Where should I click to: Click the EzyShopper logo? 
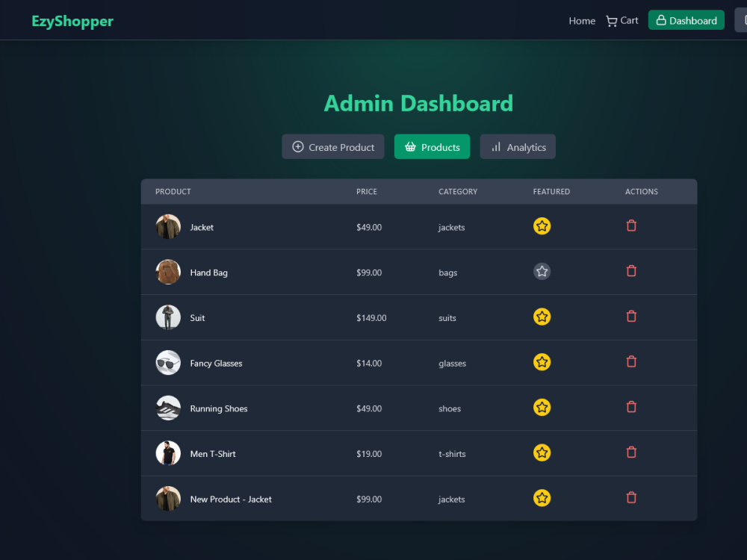coord(72,21)
